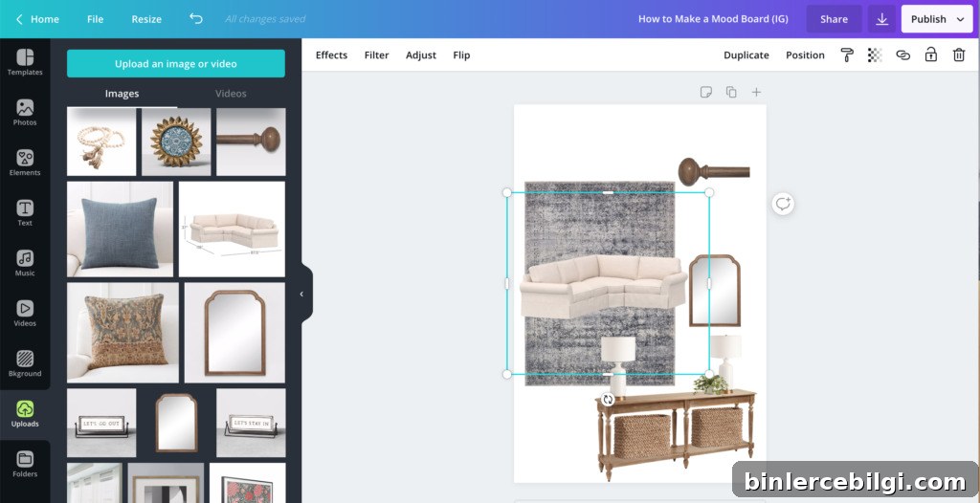The width and height of the screenshot is (980, 503).
Task: Select the LET'S STAY IN sign thumbnail
Action: pos(251,423)
